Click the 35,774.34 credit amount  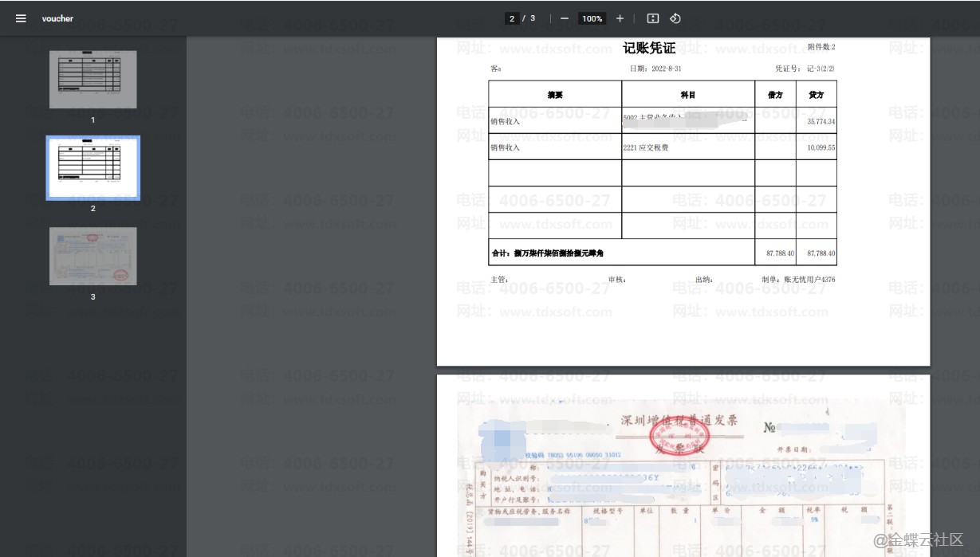(x=821, y=122)
